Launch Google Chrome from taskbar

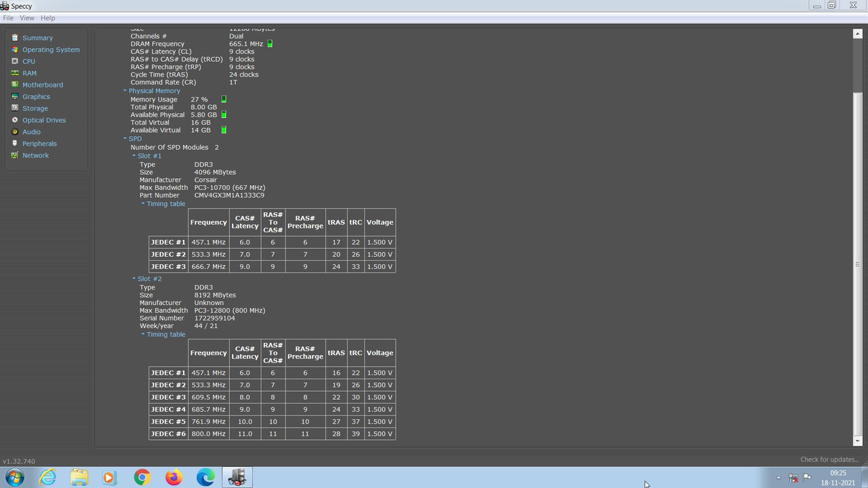coord(142,477)
